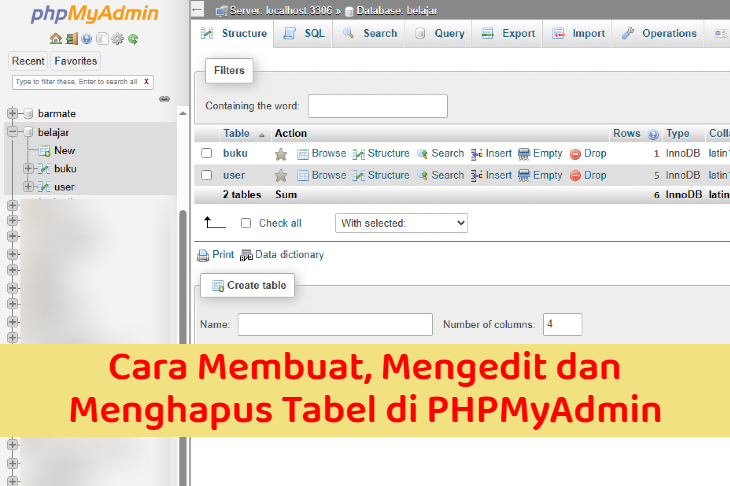Toggle favorite star for user table
The width and height of the screenshot is (730, 486).
pos(281,176)
